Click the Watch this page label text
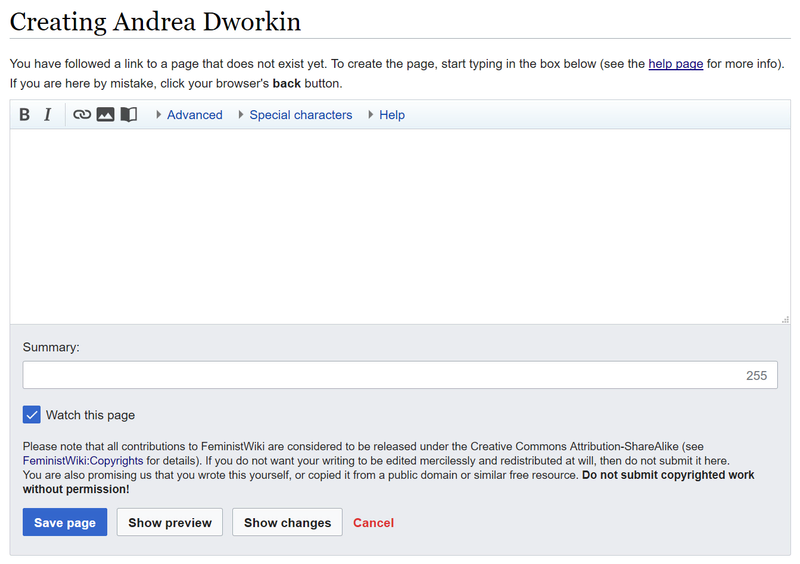Screen dimensions: 800x564 (x=90, y=415)
